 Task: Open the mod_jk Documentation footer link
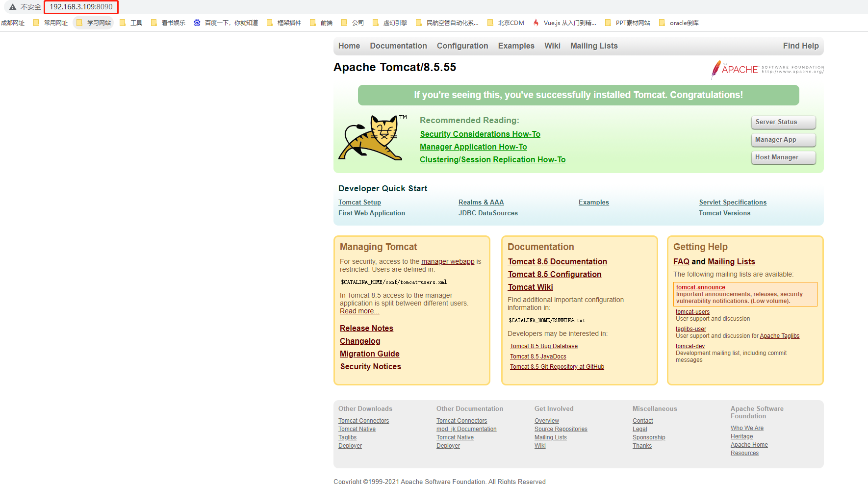466,429
